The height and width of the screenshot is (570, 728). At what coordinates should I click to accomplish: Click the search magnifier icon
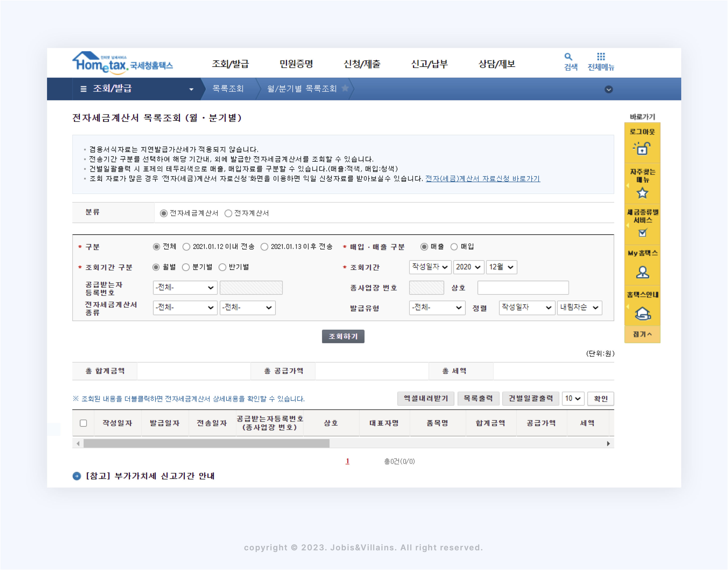coord(568,57)
